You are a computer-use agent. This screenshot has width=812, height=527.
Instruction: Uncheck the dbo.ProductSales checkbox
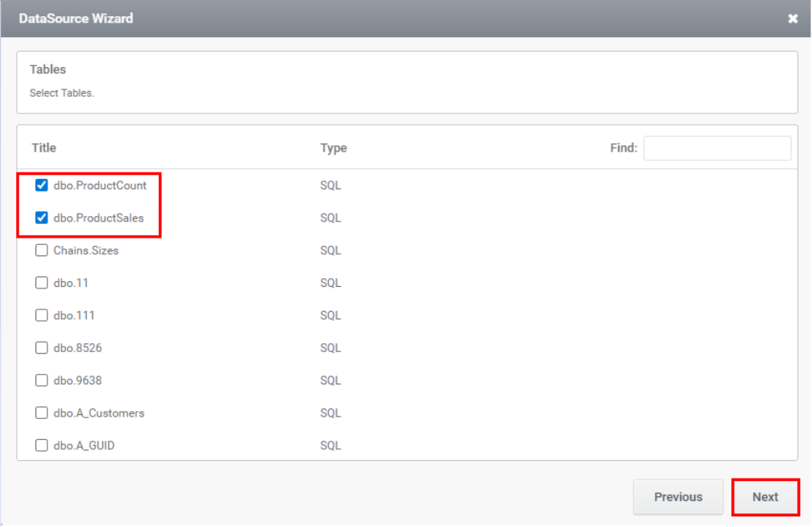42,218
